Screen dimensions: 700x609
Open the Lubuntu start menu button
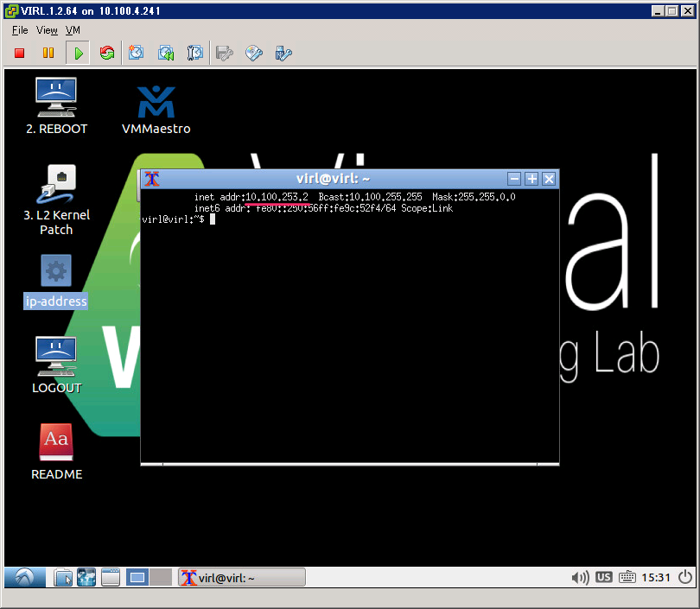click(x=25, y=577)
